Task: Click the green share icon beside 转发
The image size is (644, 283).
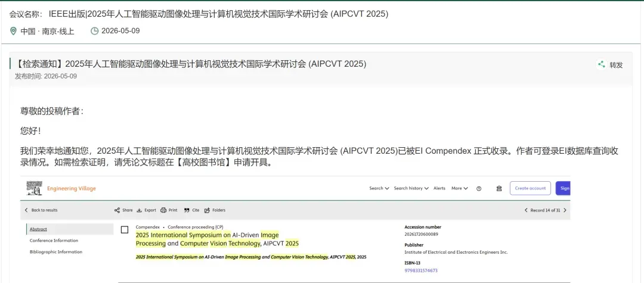Action: [x=601, y=64]
